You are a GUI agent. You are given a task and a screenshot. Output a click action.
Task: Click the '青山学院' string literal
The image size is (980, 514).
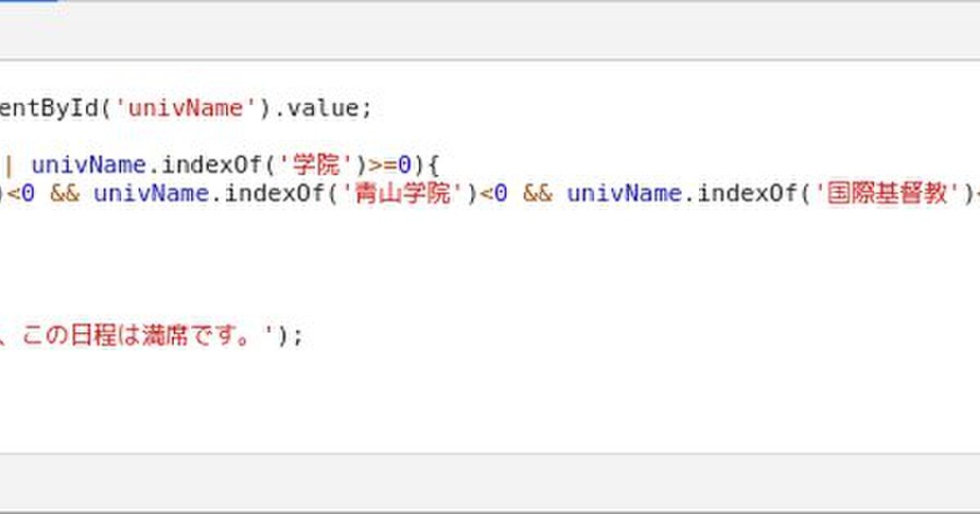[x=399, y=194]
